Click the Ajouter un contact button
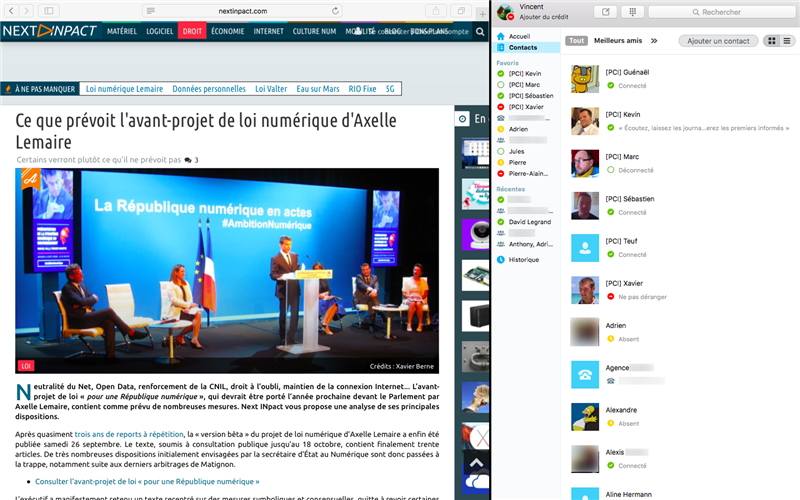The width and height of the screenshot is (800, 500). point(718,41)
